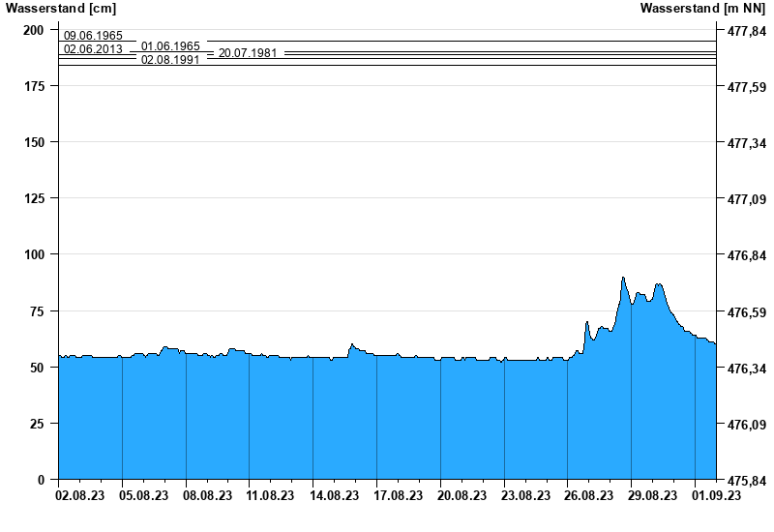Select the 09.06.1965 flood mark label

(93, 36)
